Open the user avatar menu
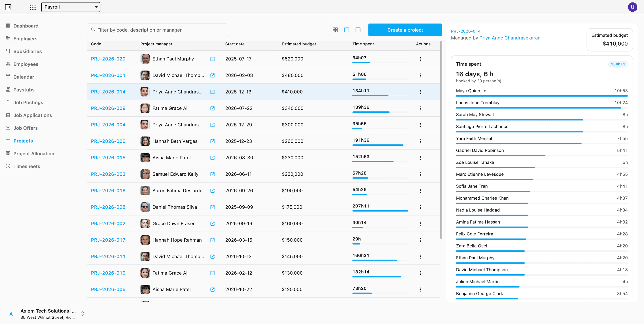This screenshot has width=644, height=324. pos(632,7)
